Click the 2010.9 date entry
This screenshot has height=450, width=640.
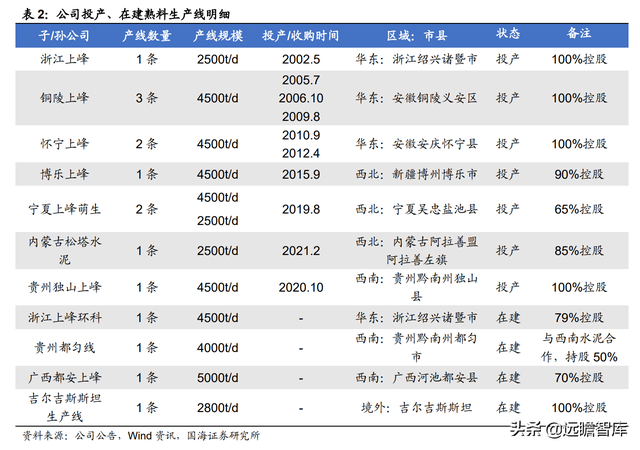click(x=301, y=135)
